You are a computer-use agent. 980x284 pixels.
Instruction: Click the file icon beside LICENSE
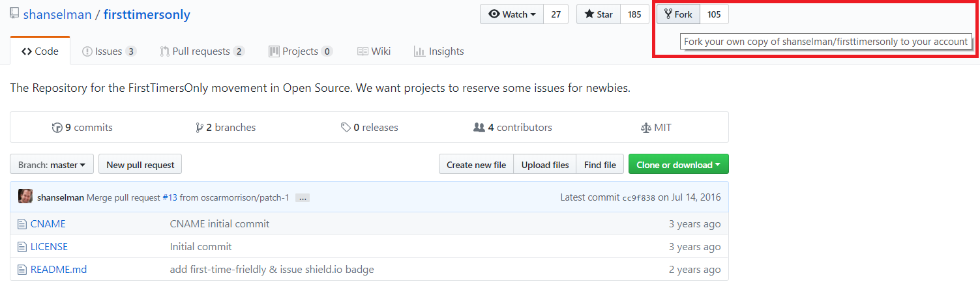22,247
